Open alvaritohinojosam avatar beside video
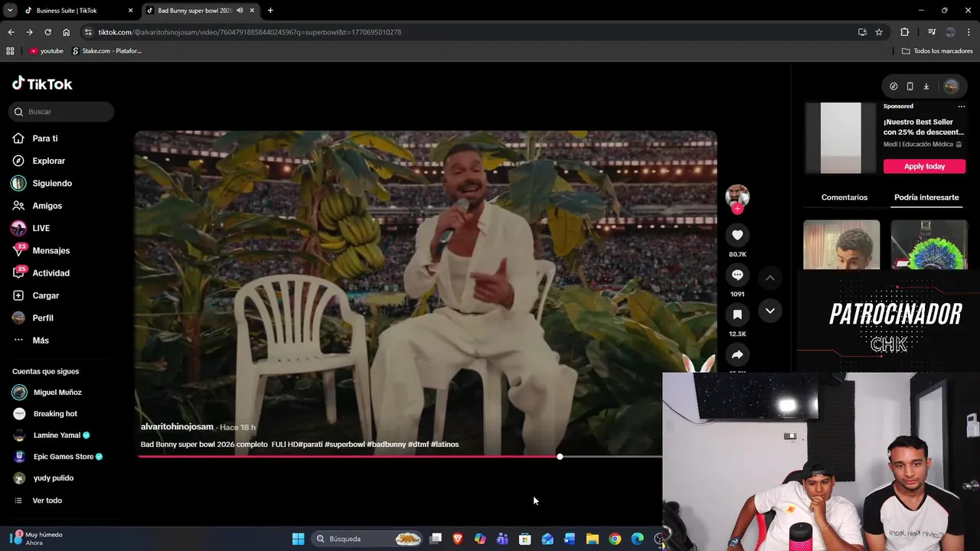Image resolution: width=980 pixels, height=551 pixels. pyautogui.click(x=737, y=194)
